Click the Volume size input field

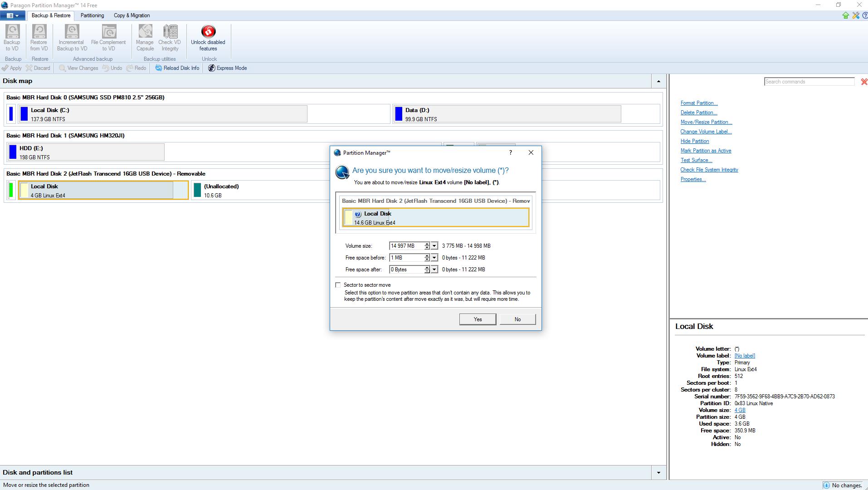coord(406,246)
